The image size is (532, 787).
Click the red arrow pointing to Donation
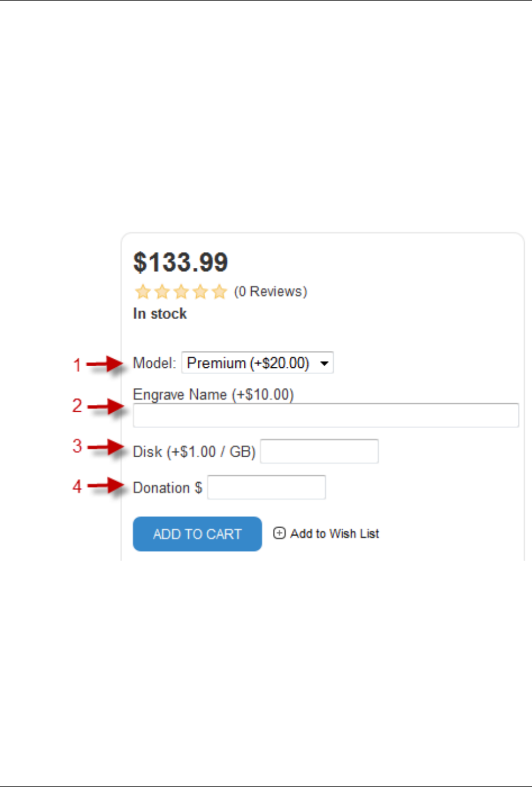[107, 486]
